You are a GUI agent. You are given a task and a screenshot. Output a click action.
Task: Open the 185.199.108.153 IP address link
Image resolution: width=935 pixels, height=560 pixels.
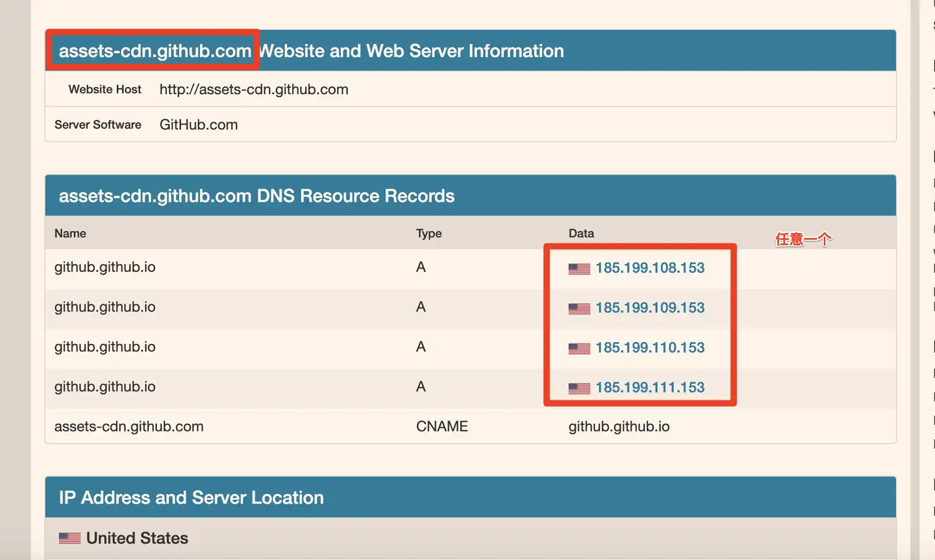click(650, 268)
